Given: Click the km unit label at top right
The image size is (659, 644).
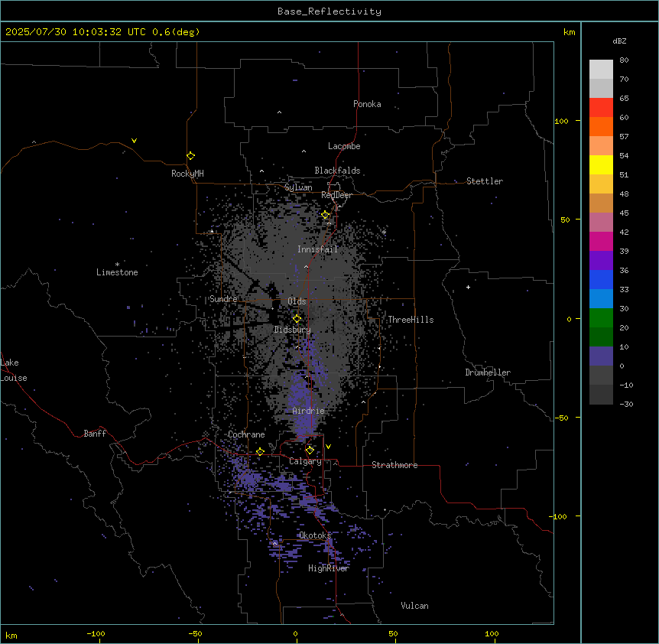Looking at the screenshot, I should [570, 32].
